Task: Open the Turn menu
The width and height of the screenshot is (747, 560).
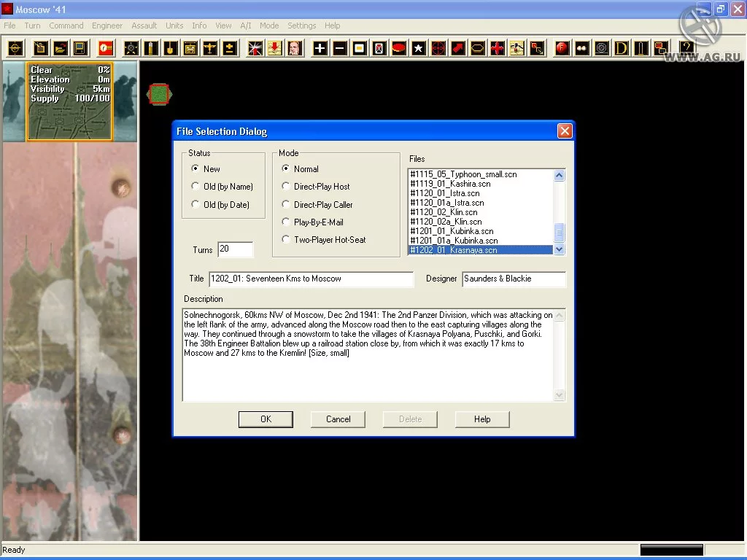Action: pos(32,26)
